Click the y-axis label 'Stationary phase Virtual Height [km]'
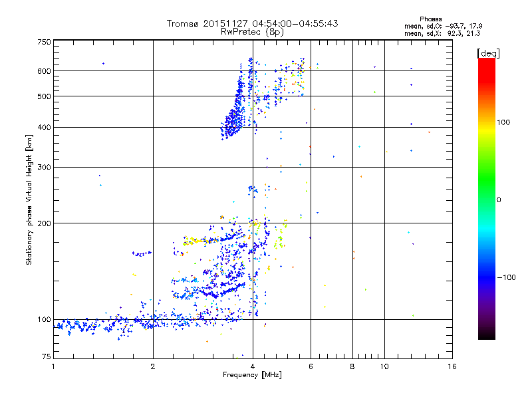The height and width of the screenshot is (399, 532). tap(29, 199)
